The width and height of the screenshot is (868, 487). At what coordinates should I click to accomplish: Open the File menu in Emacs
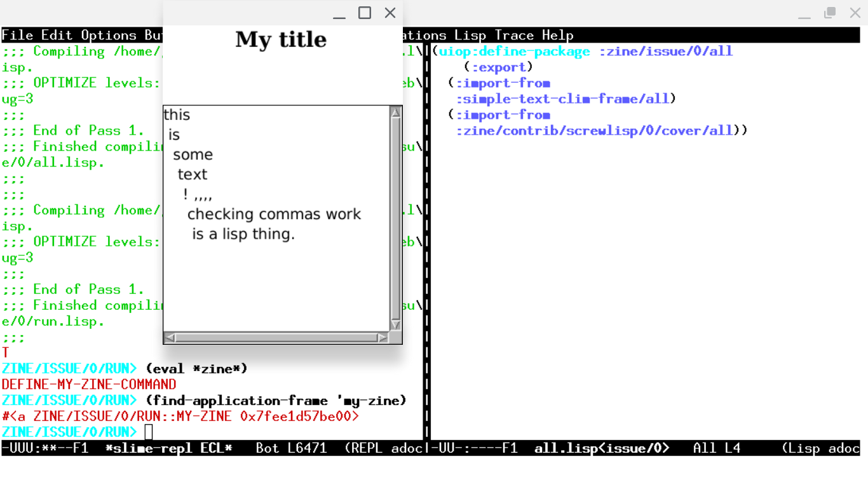(17, 36)
